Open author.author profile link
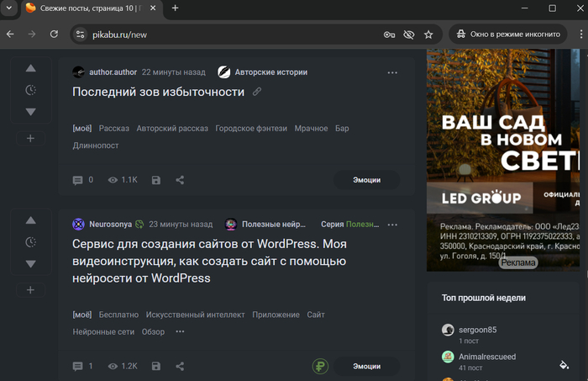 point(113,72)
